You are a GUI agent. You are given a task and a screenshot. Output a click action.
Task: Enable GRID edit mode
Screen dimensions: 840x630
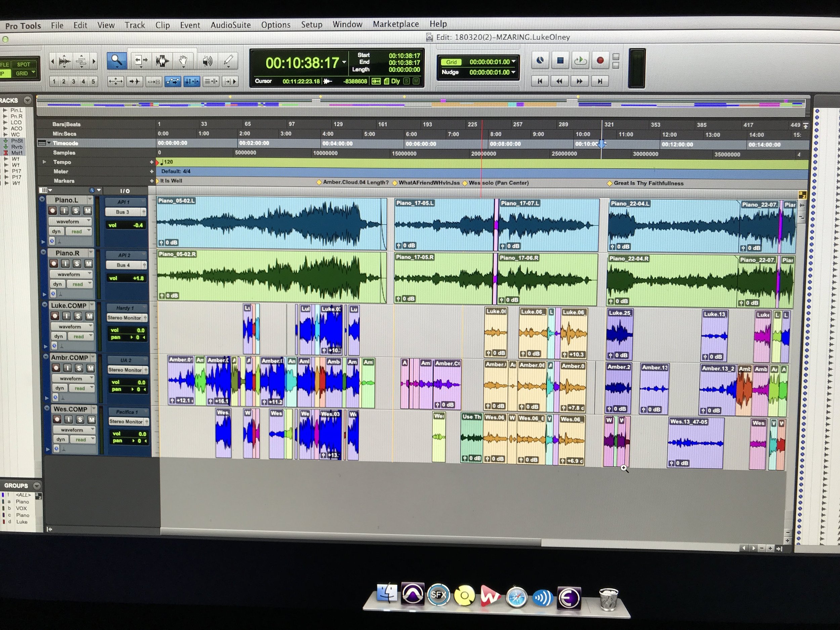pyautogui.click(x=24, y=73)
